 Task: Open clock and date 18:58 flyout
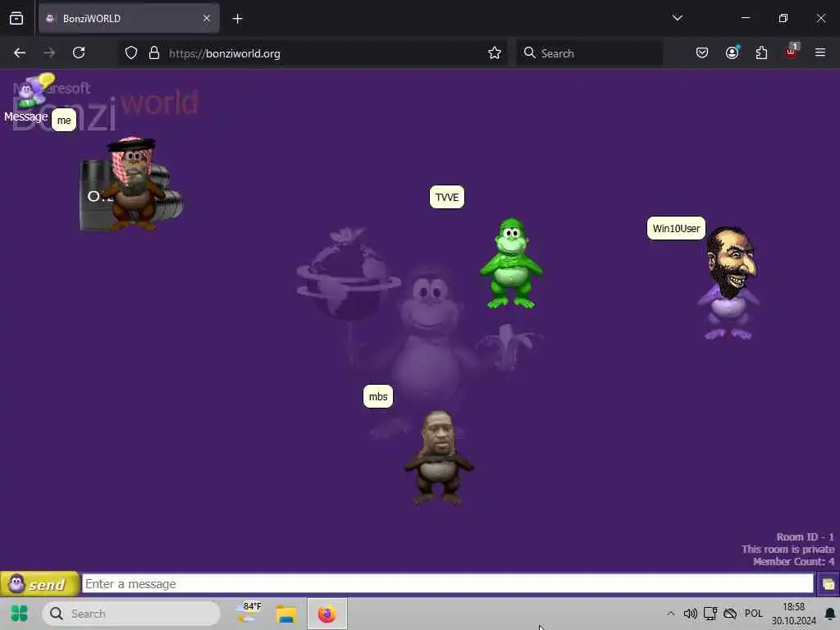click(793, 614)
